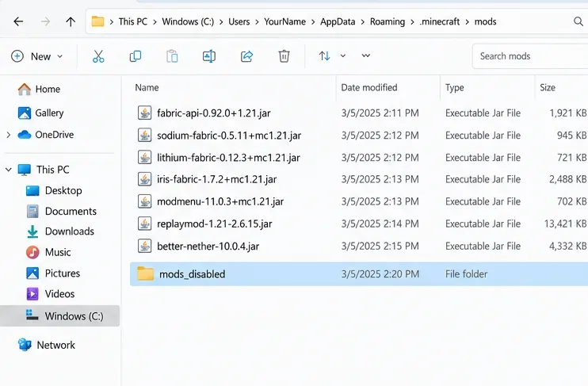Click Users in the address path
Image resolution: width=588 pixels, height=386 pixels.
click(239, 21)
